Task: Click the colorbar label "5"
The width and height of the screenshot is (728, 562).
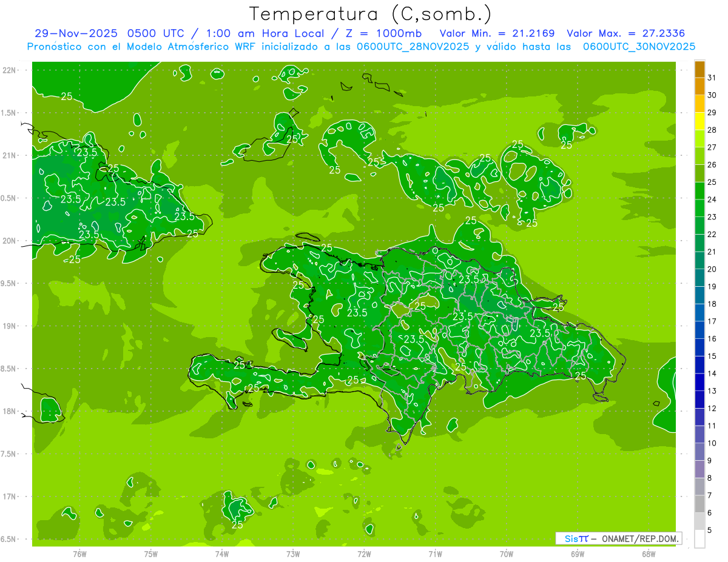Action: (710, 531)
